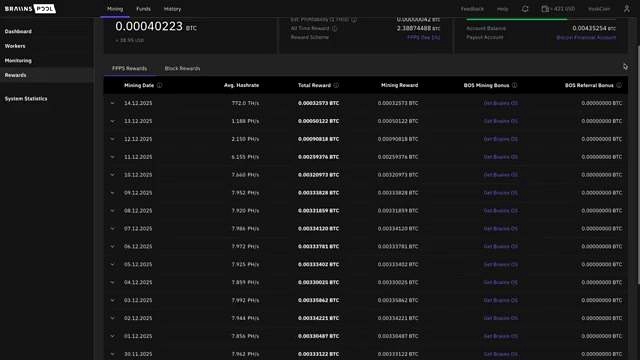Open System Statistics in the sidebar
This screenshot has height=360, width=640.
[x=26, y=99]
